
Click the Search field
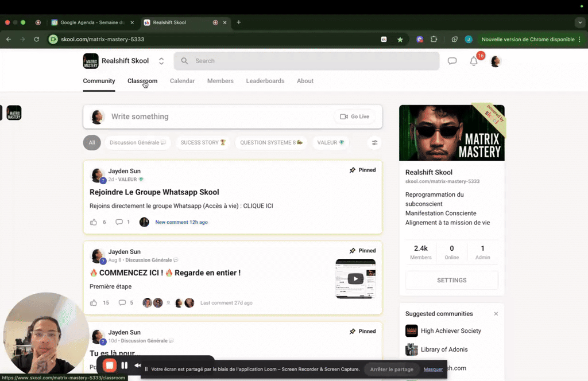pyautogui.click(x=307, y=61)
